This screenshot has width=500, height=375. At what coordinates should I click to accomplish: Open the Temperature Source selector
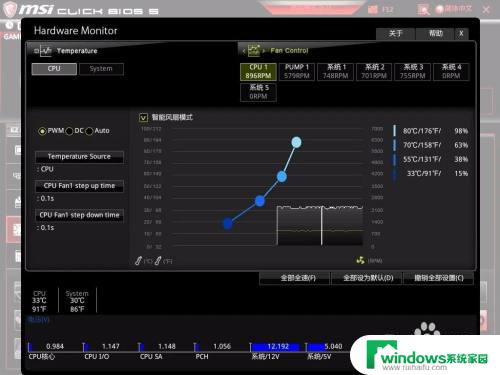pos(79,157)
